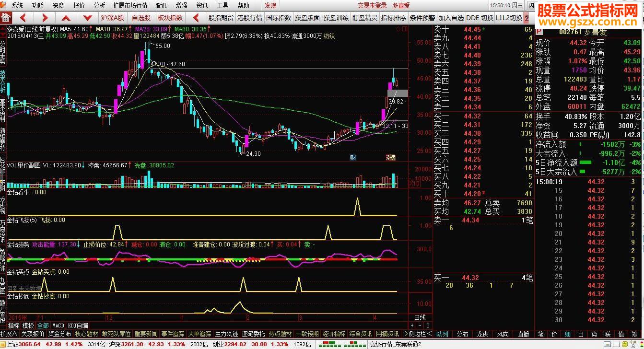Go back with red left arrow
This screenshot has width=644, height=349.
coord(23,18)
